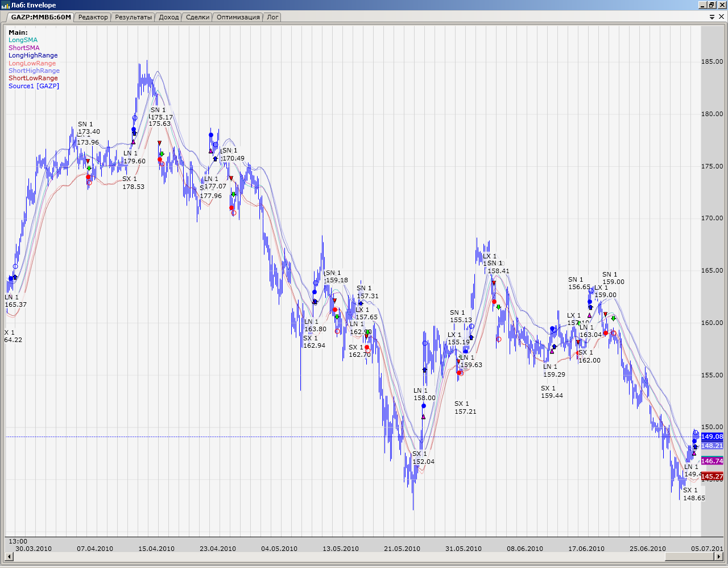Click the purple 146.74 price marker
The image size is (728, 568).
712,461
